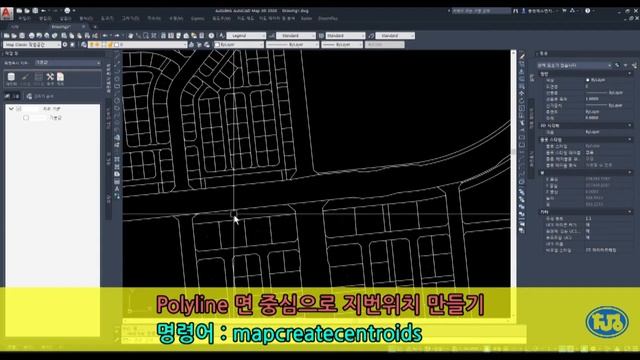Click the Undo arrow in the standard toolbar
The width and height of the screenshot is (640, 360).
(105, 36)
